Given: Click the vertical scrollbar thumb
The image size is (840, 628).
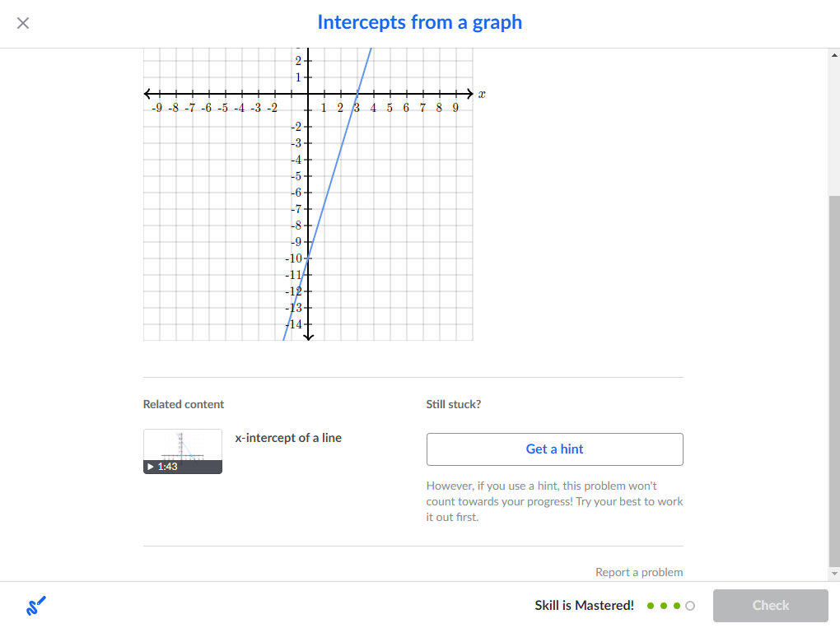Looking at the screenshot, I should click(x=834, y=380).
